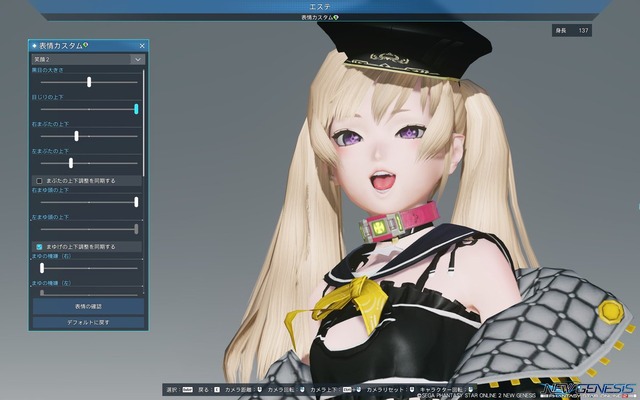
Task: Enable まぶたの上下調整を同期する checkbox
Action: (39, 181)
